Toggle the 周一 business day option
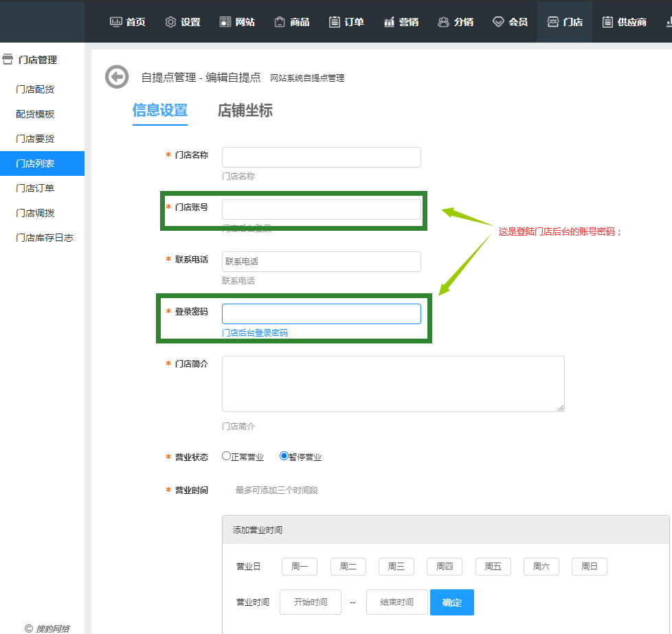The height and width of the screenshot is (634, 672). (300, 567)
